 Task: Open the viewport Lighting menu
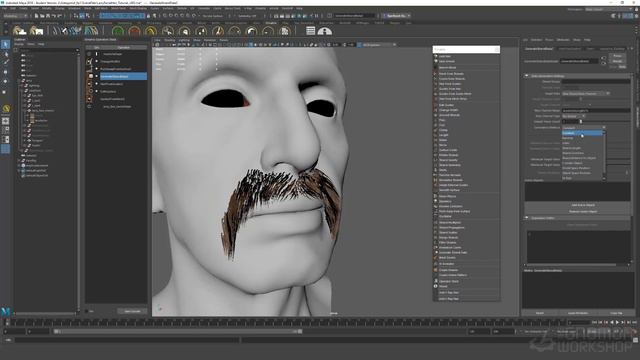[184, 40]
